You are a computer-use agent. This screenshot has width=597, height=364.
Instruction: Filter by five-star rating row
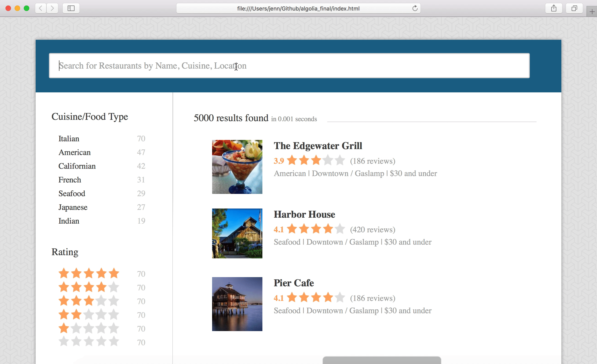(x=89, y=273)
